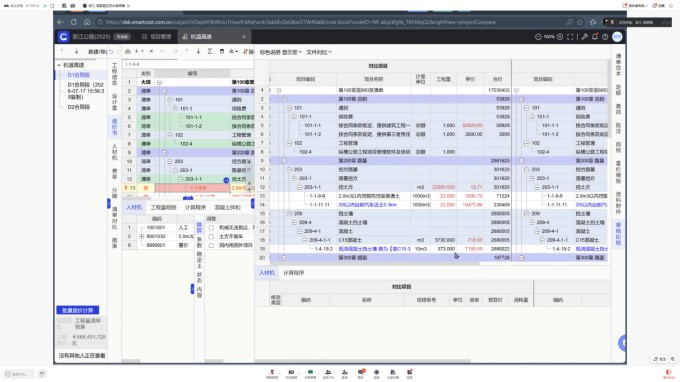Click the sigma summation toolbar icon
Viewport: 680px width, 382px height.
tap(210, 51)
